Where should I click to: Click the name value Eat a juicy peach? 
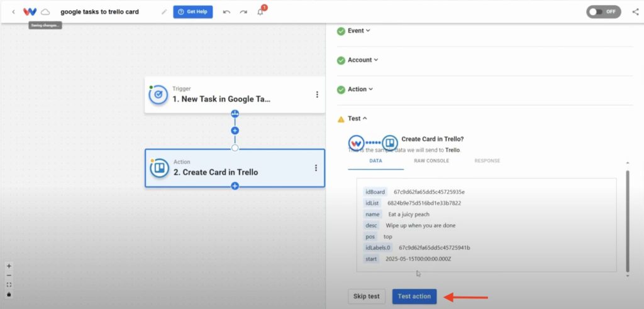point(409,214)
